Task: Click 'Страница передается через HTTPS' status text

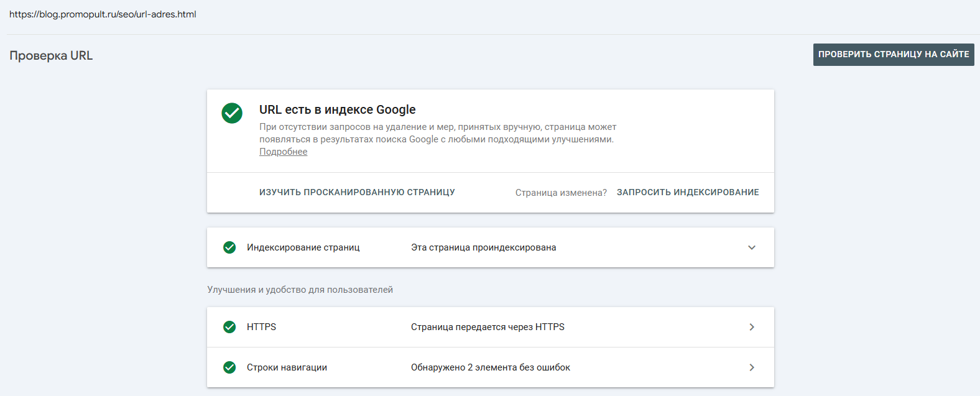Action: pyautogui.click(x=488, y=327)
